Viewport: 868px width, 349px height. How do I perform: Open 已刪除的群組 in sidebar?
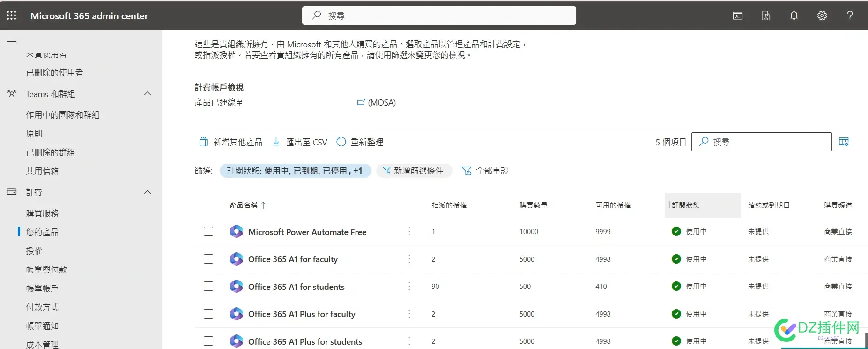pyautogui.click(x=51, y=152)
